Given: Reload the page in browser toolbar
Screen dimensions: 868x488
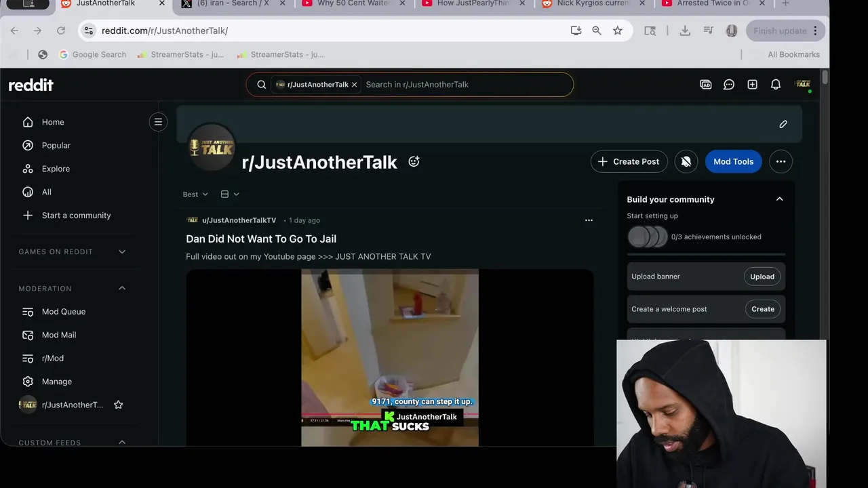Looking at the screenshot, I should [x=61, y=30].
